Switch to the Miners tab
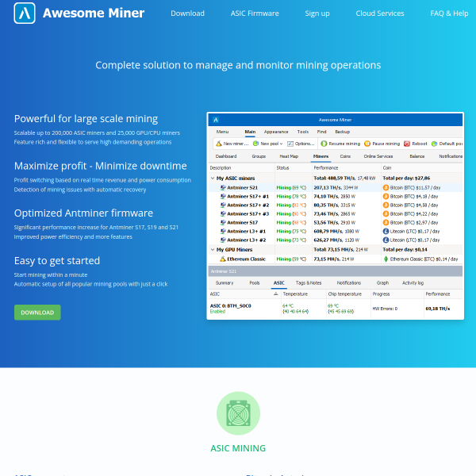Viewport: 476px width, 476px height. coord(321,156)
